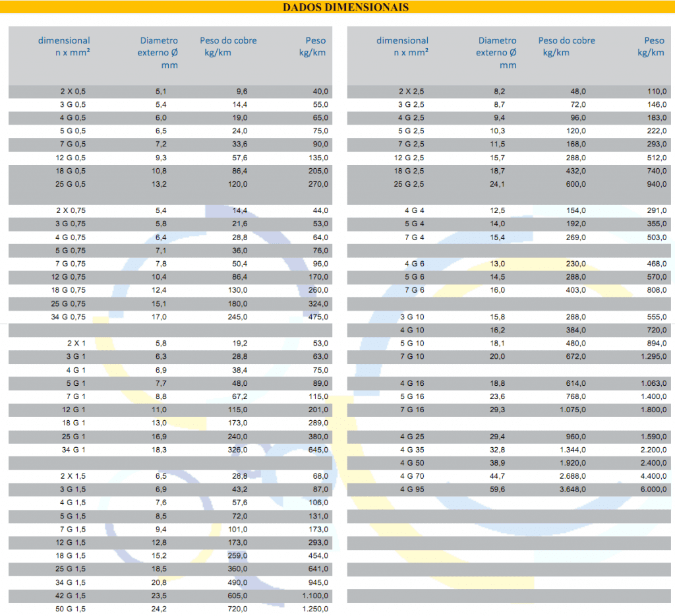Select the diameter value '5,1'
Viewport: 675px width, 616px height.
tap(161, 91)
